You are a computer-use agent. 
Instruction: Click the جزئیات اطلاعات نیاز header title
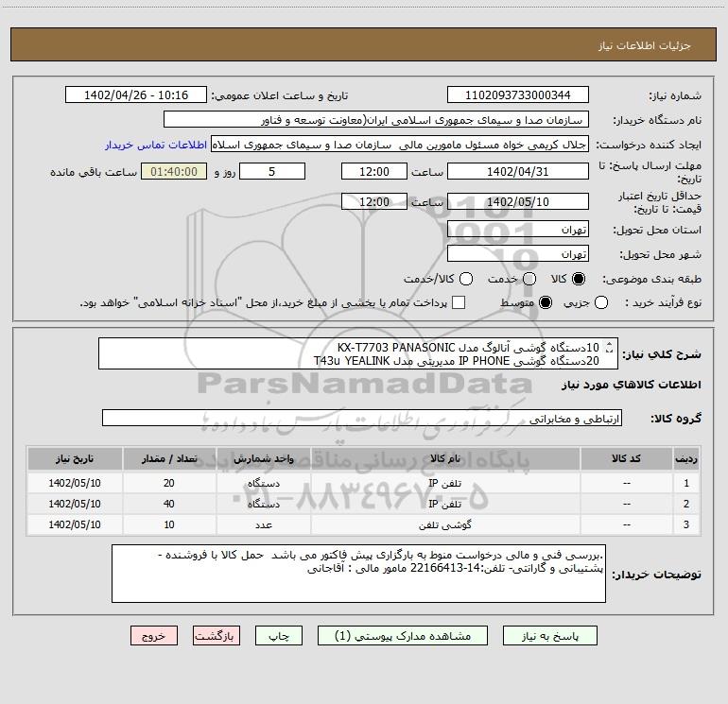(645, 45)
